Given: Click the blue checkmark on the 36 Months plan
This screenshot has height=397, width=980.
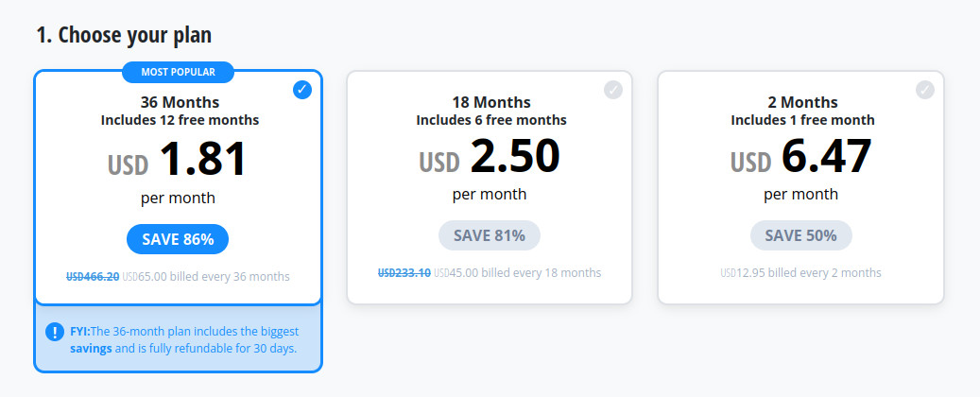Looking at the screenshot, I should 301,90.
